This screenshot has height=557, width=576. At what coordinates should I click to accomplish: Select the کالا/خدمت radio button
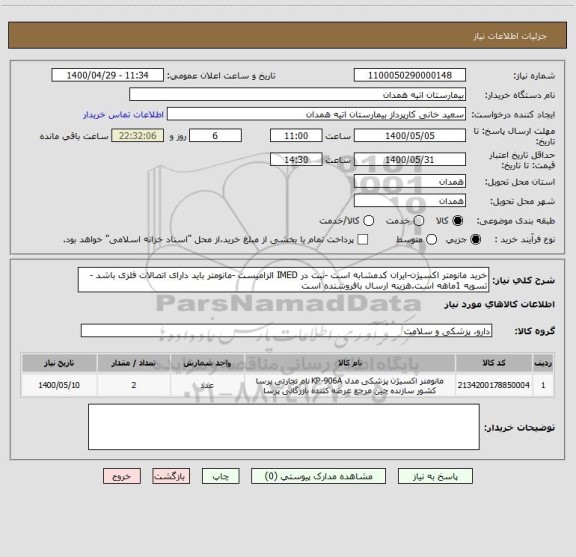[368, 221]
